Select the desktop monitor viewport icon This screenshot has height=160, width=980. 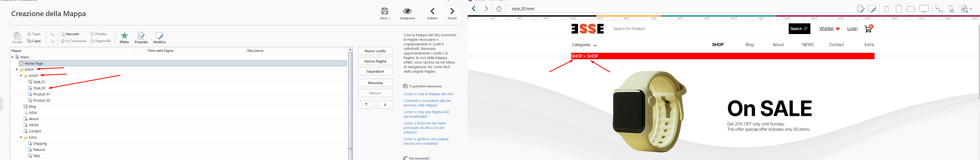[924, 9]
